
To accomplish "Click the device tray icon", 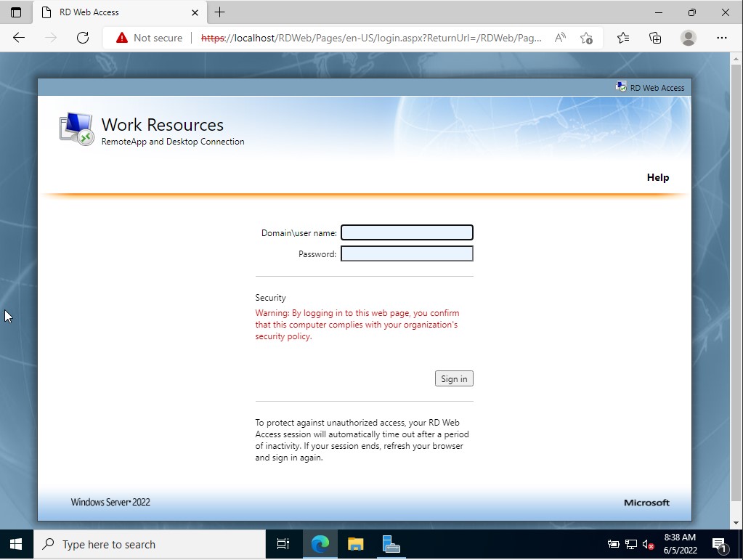I will point(614,544).
